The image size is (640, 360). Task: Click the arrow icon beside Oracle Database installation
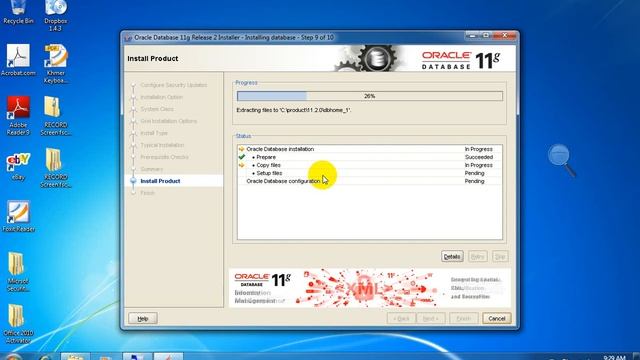[242, 149]
